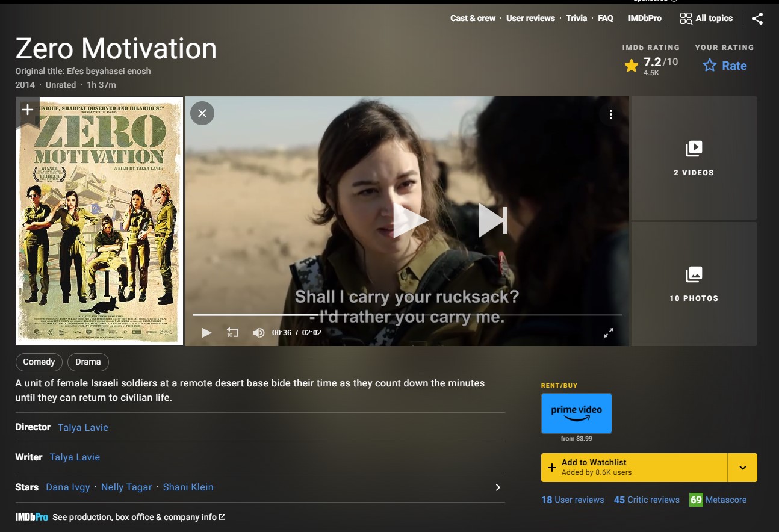Image resolution: width=779 pixels, height=532 pixels.
Task: Click the 10 Photos panel icon
Action: 694,274
